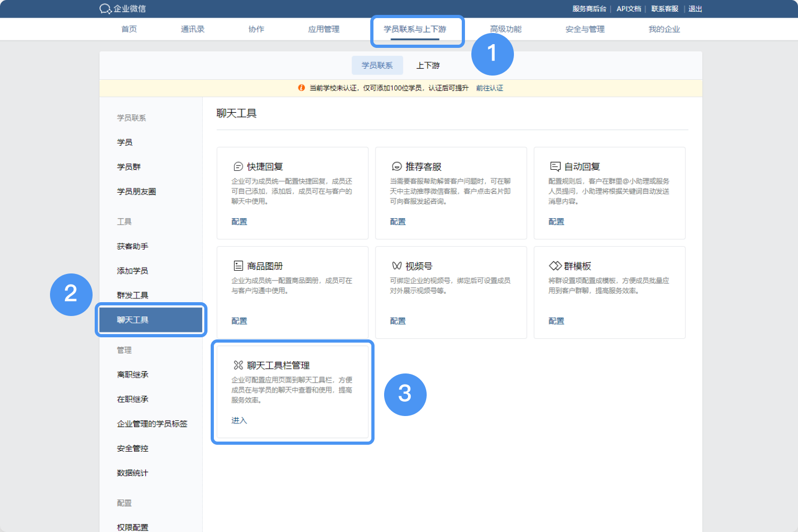Viewport: 798px width, 532px height.
Task: Open 高级功能 in the top navigation
Action: [506, 29]
